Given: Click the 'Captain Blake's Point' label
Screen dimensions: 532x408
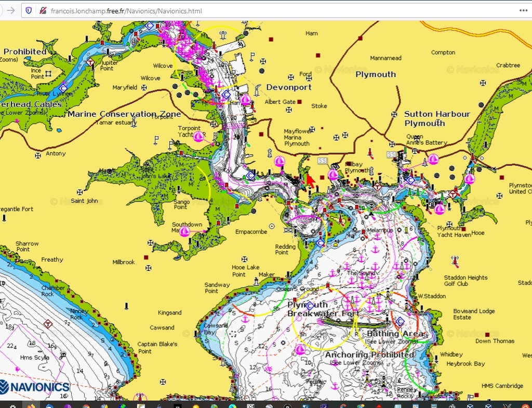Looking at the screenshot, I should (x=157, y=348).
